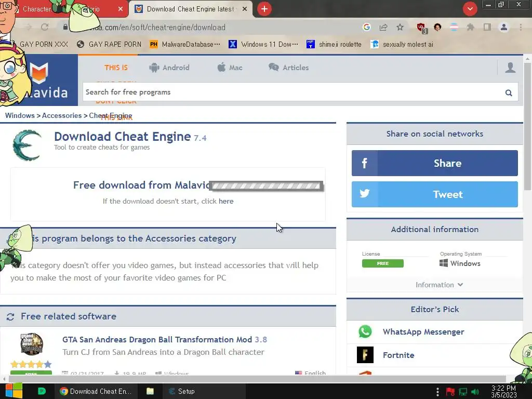Show hidden tray icons overflow dots
The image size is (532, 399).
pyautogui.click(x=437, y=392)
